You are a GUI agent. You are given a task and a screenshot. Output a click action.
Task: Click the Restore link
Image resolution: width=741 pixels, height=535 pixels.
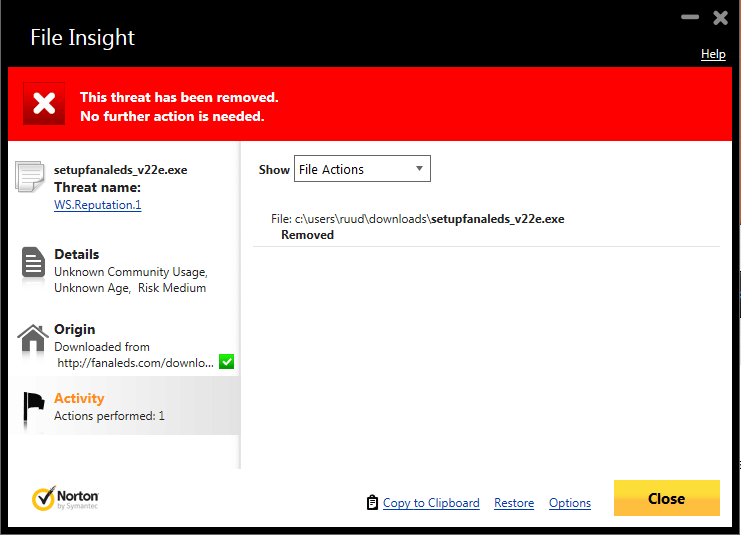coord(514,503)
